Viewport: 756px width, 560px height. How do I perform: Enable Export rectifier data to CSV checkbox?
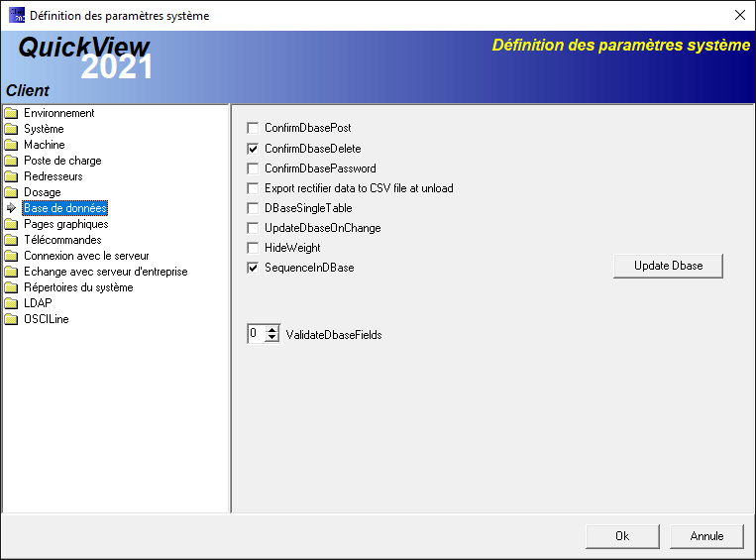253,188
